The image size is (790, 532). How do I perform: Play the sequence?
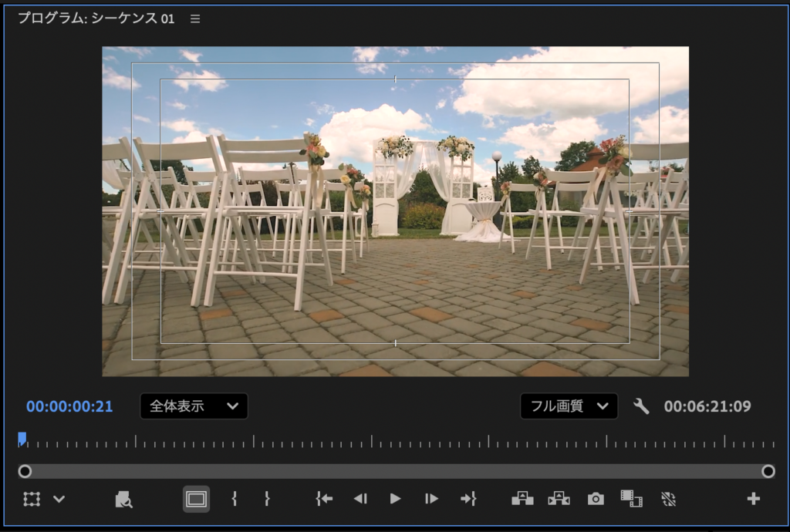pyautogui.click(x=396, y=499)
